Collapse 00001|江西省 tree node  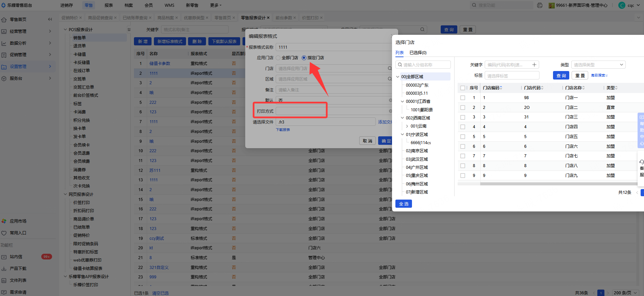pos(402,101)
